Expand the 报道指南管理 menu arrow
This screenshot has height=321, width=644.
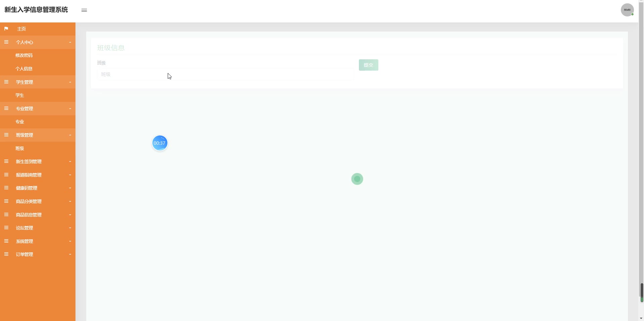click(x=70, y=175)
